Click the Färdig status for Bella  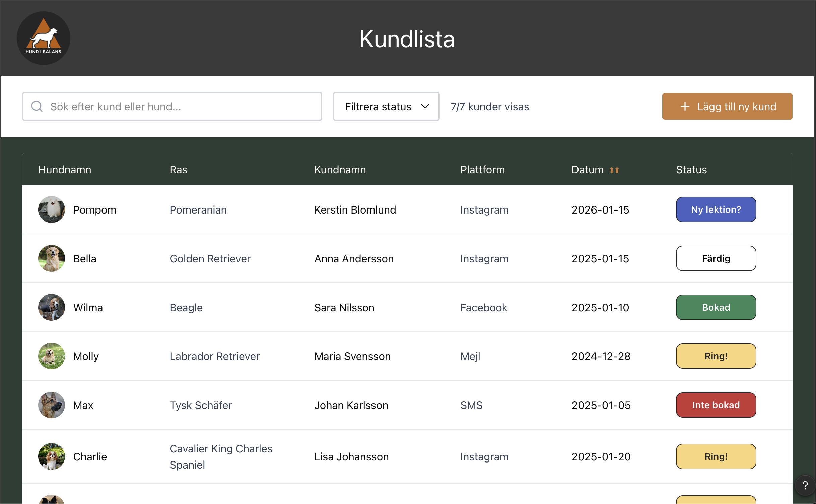pos(716,258)
